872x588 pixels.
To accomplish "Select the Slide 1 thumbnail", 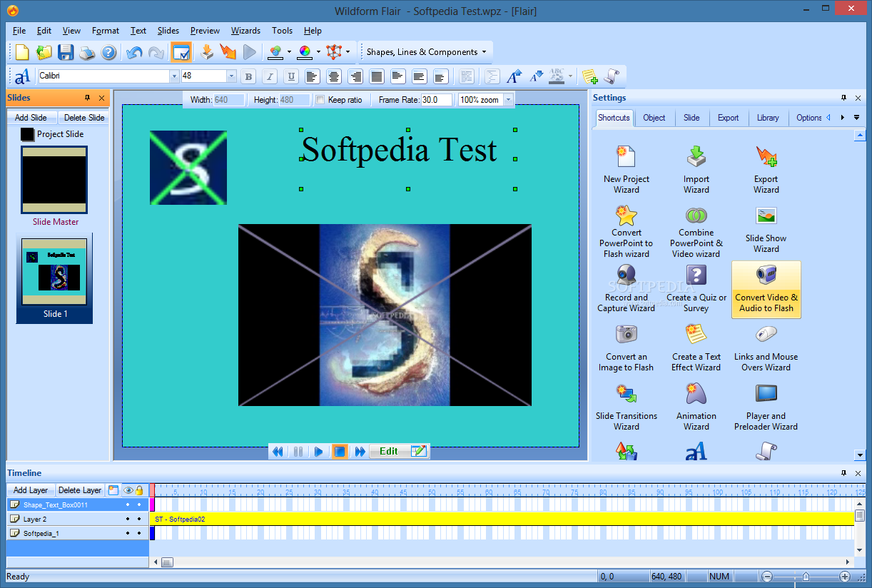I will [x=54, y=278].
